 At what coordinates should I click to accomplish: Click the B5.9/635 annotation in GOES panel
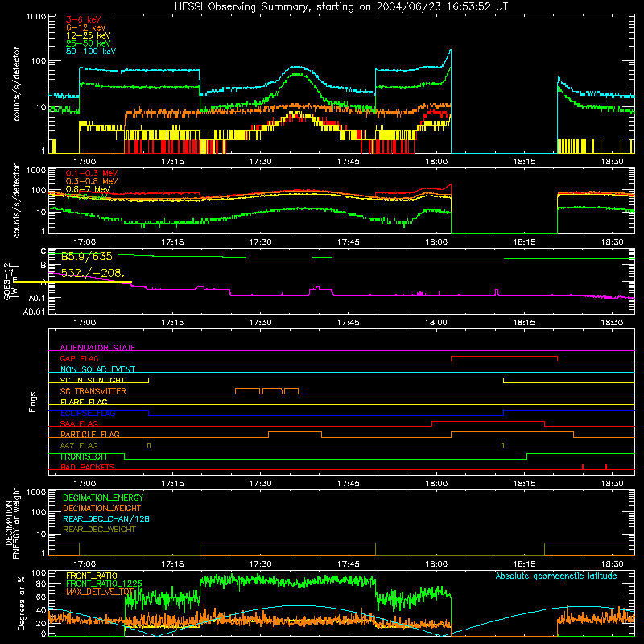click(87, 256)
